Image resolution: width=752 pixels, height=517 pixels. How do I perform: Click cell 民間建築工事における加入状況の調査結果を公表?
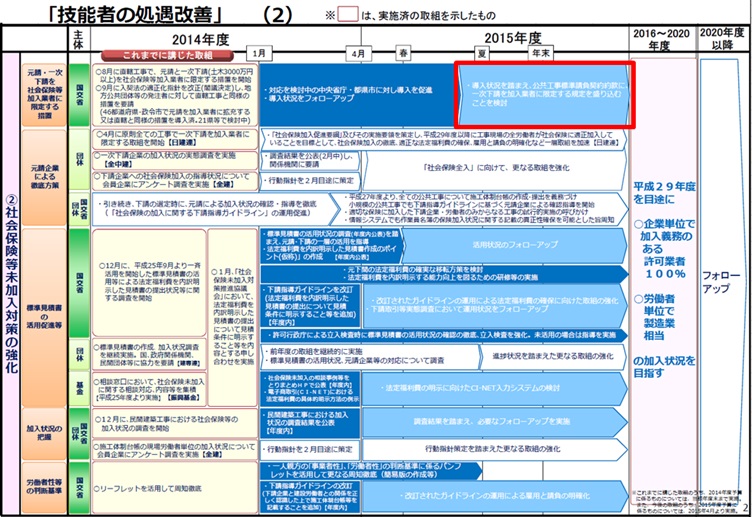[310, 422]
